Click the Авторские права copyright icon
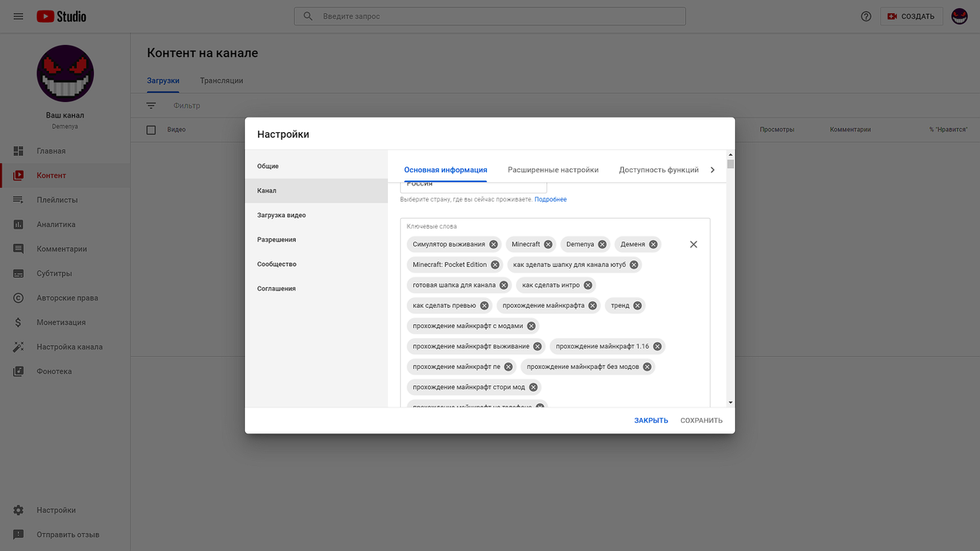 tap(18, 298)
